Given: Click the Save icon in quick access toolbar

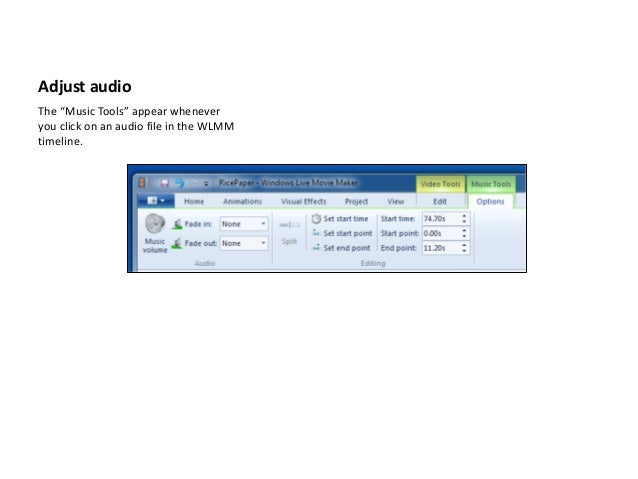Looking at the screenshot, I should point(164,183).
